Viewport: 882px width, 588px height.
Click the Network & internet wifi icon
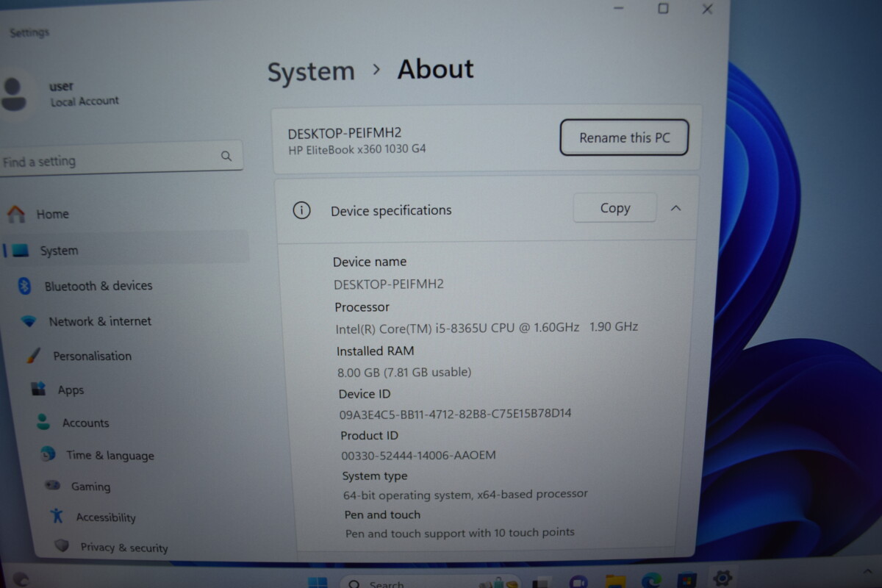point(29,321)
